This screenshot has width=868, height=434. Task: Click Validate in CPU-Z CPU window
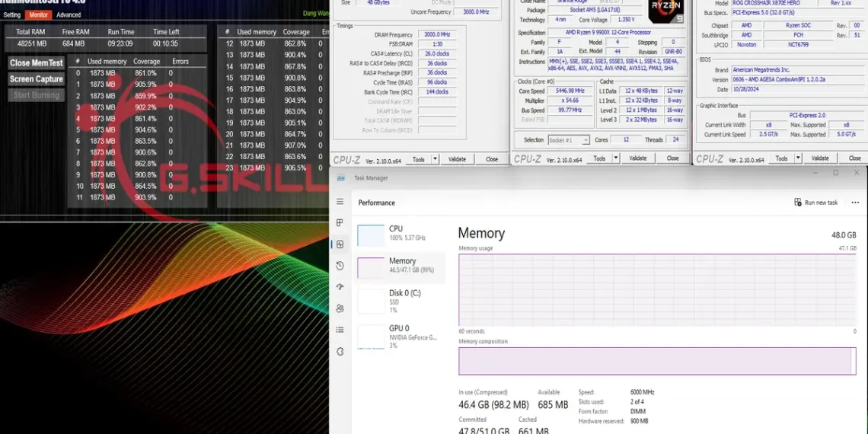(x=638, y=158)
